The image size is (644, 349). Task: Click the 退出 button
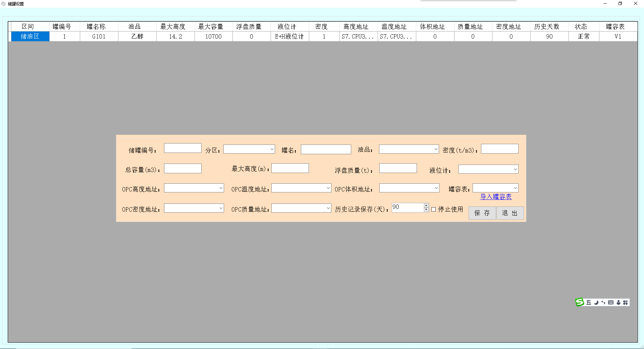coord(510,213)
